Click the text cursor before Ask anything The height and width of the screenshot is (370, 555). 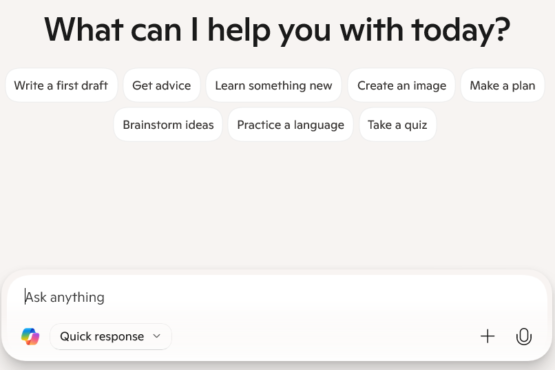(x=25, y=297)
